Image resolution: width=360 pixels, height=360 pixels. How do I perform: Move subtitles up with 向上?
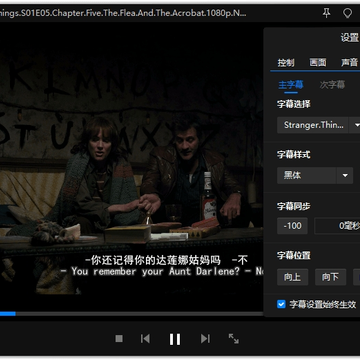(293, 277)
